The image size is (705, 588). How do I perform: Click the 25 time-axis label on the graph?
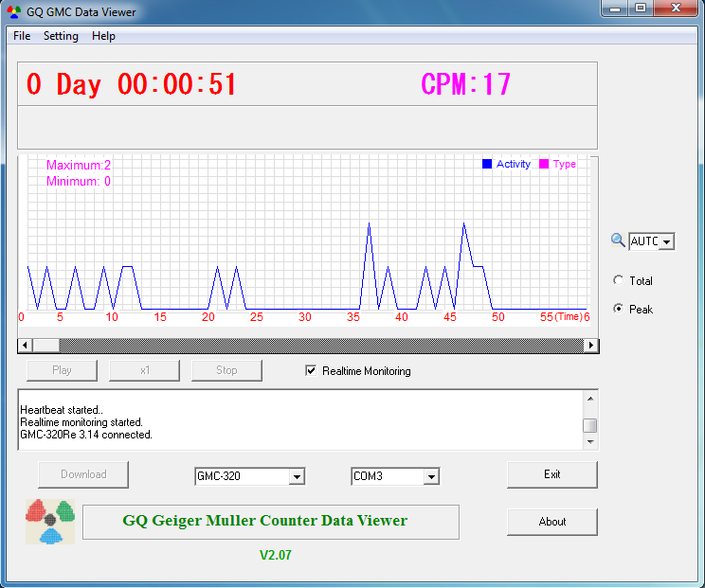point(256,317)
